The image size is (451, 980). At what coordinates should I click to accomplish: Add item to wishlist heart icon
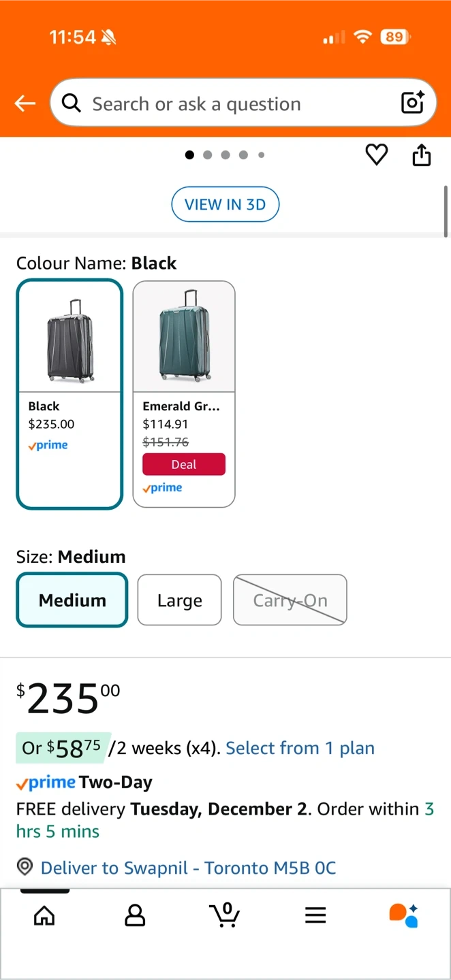376,155
